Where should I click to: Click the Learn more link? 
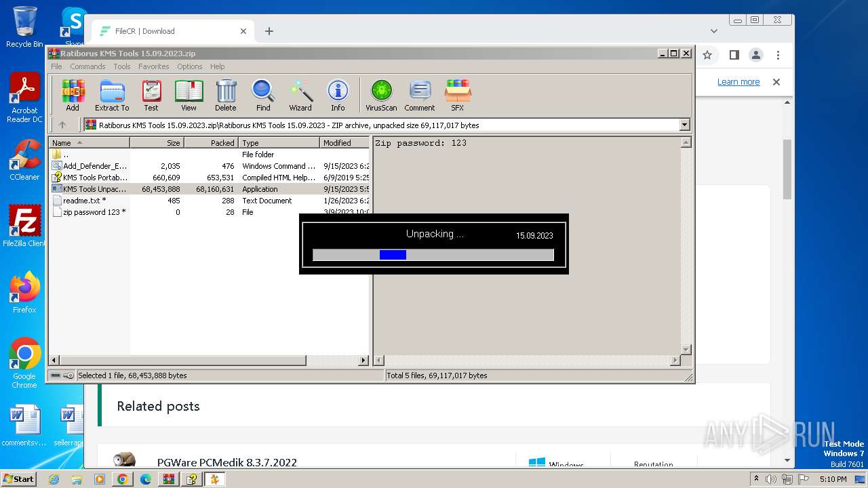pyautogui.click(x=738, y=82)
